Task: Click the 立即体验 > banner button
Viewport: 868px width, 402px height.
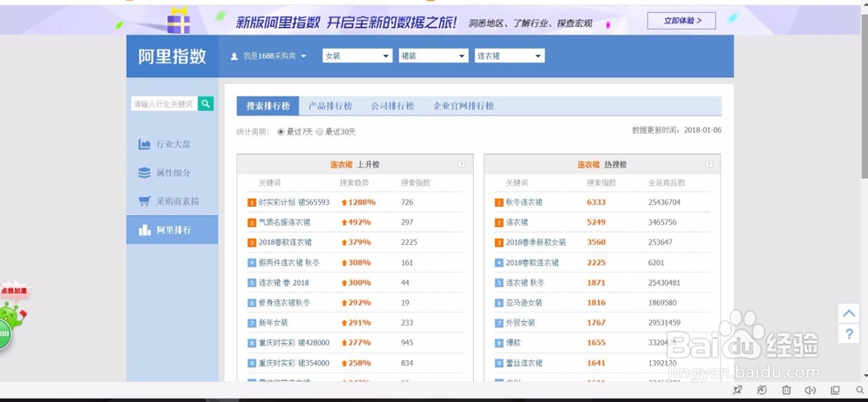Action: 681,21
